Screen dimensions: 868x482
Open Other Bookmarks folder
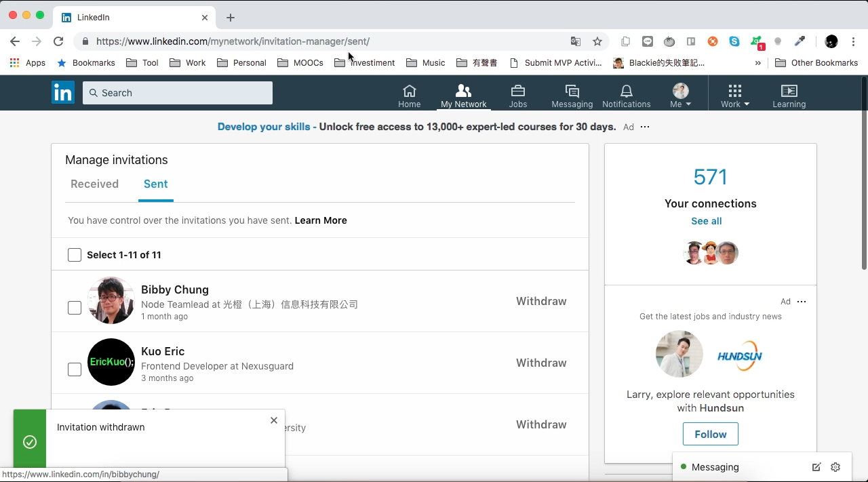(816, 62)
